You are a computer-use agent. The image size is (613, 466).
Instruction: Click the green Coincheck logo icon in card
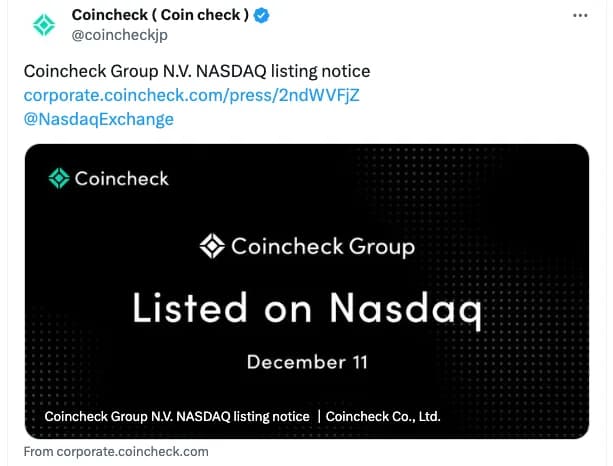click(59, 179)
